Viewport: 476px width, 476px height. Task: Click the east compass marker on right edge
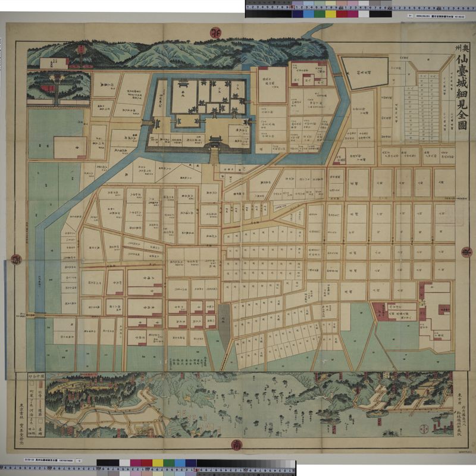click(467, 250)
